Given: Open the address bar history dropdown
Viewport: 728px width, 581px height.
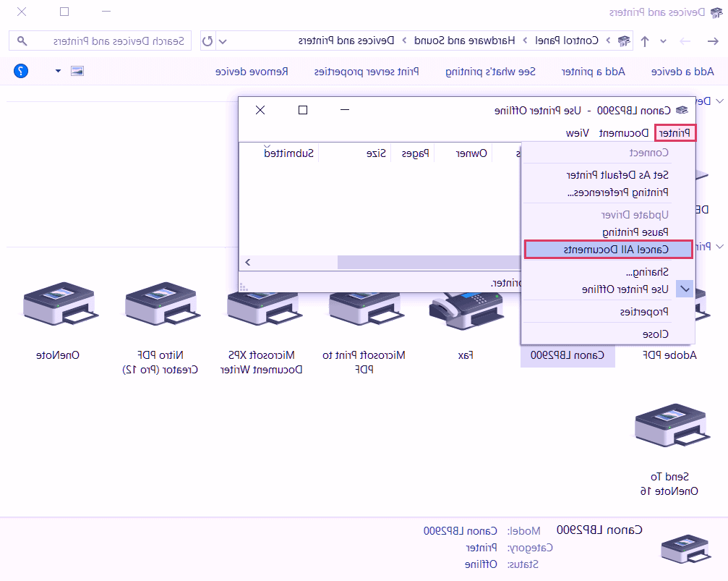Looking at the screenshot, I should (223, 41).
